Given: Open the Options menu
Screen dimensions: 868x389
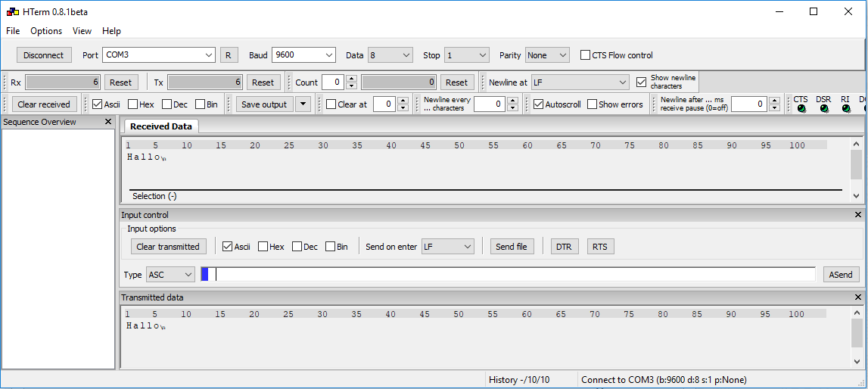Looking at the screenshot, I should pos(46,31).
